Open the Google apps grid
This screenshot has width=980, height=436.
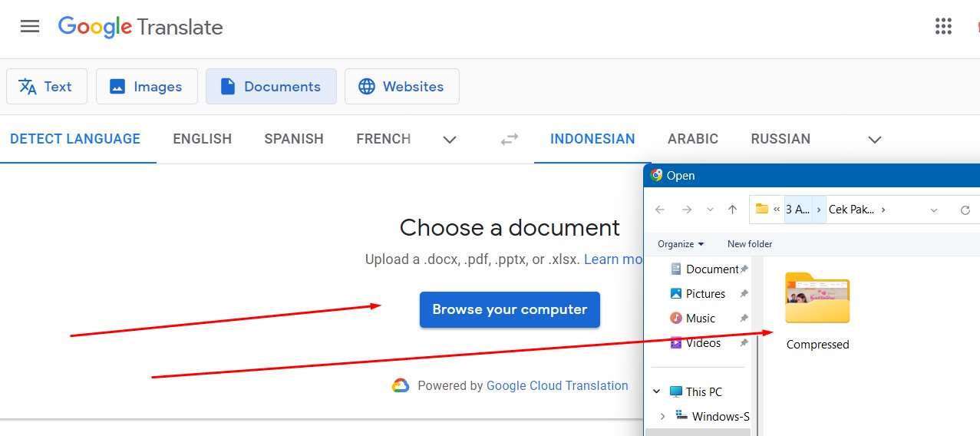tap(943, 26)
